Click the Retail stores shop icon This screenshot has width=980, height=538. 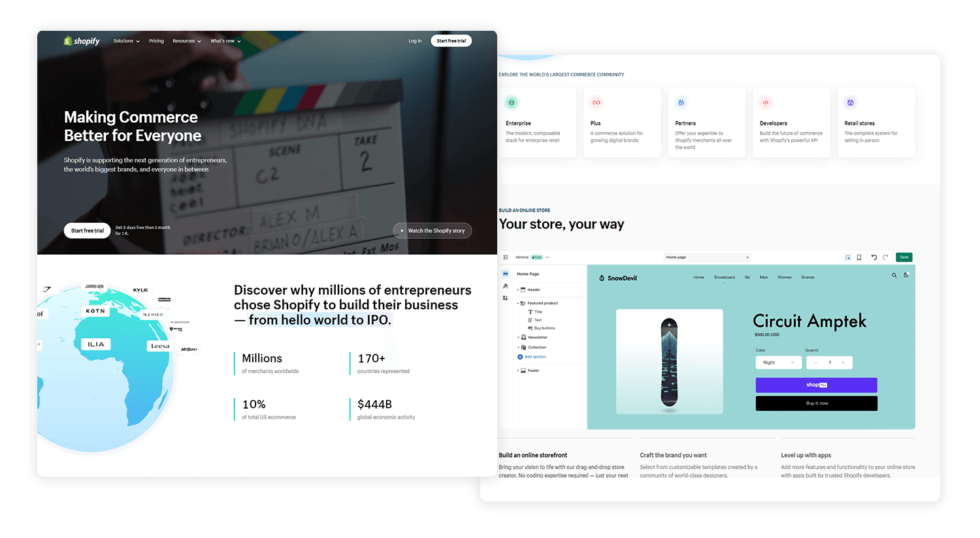pyautogui.click(x=850, y=103)
